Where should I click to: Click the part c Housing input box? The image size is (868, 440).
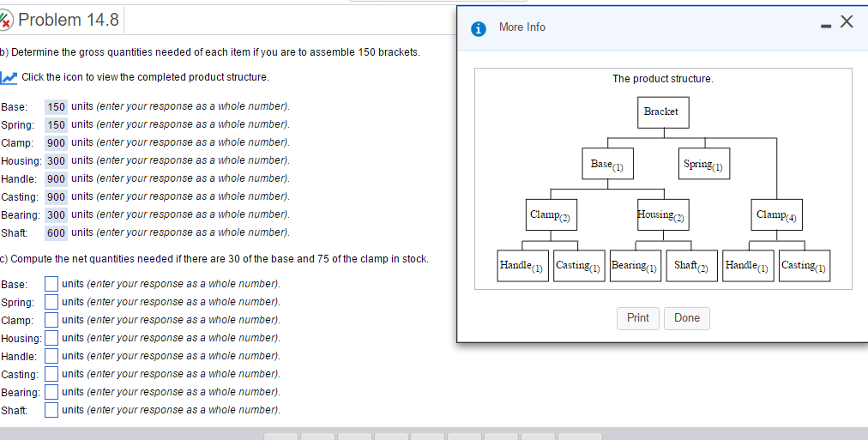pos(51,338)
